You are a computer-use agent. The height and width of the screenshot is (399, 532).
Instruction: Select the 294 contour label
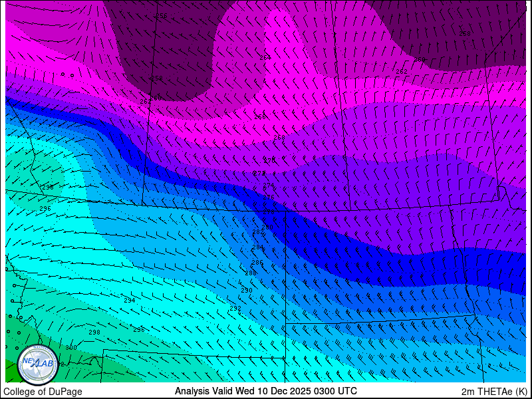pos(130,301)
